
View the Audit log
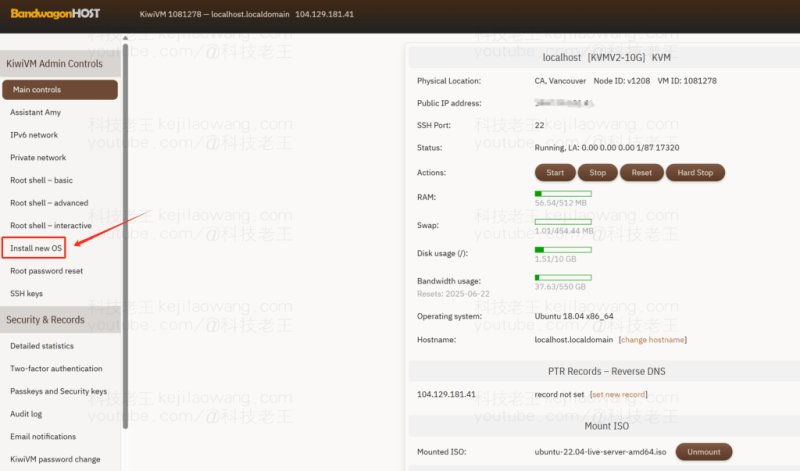click(26, 414)
